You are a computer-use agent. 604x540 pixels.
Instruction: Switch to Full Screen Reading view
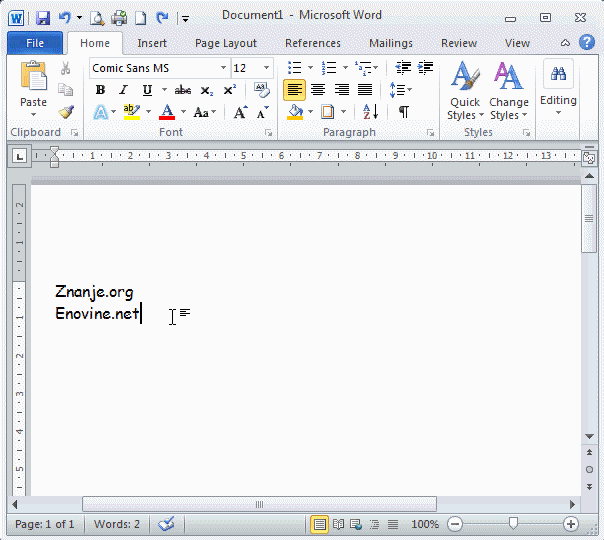click(339, 524)
